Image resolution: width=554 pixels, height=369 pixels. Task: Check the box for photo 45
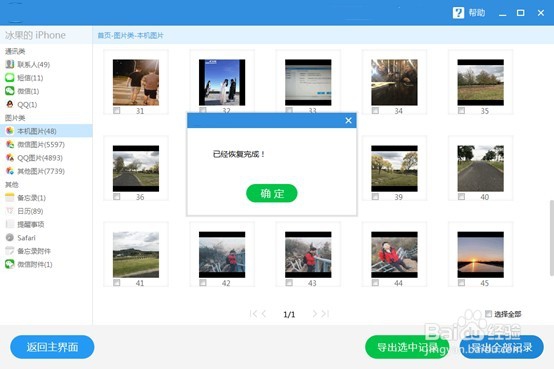461,283
